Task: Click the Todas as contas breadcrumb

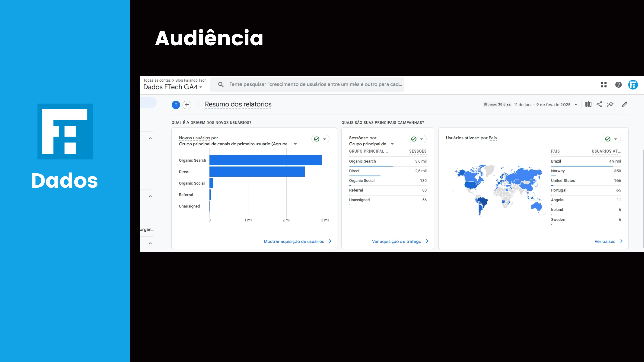Action: [157, 80]
